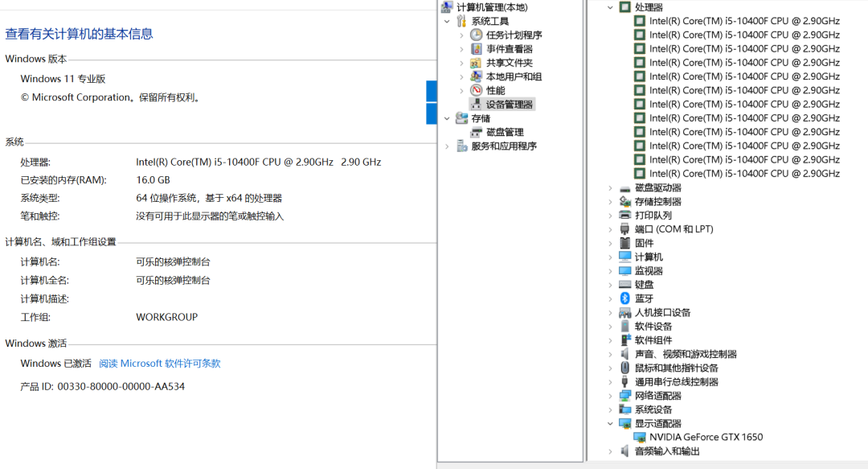Click the 人机接口设备 icon
Screen dimensions: 868x469
pyautogui.click(x=625, y=313)
